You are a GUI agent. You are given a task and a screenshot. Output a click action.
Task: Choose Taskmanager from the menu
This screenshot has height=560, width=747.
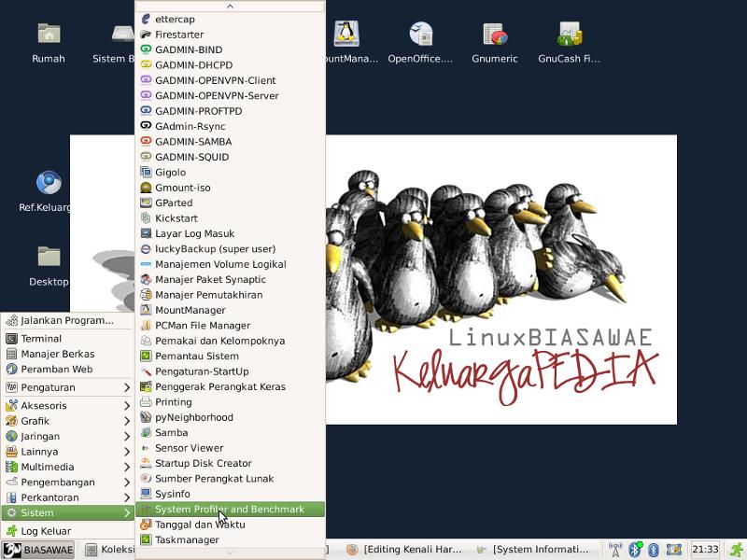187,539
